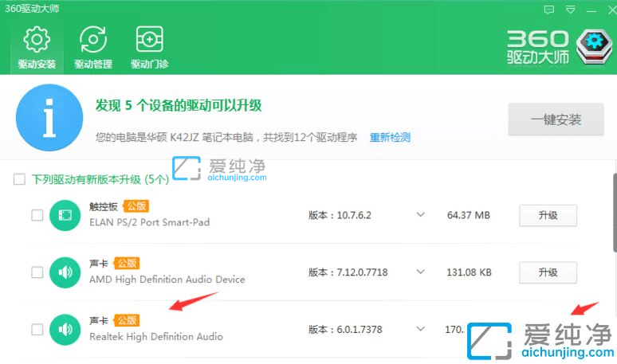Open the 驱动门诊 tab
This screenshot has width=617, height=364.
pyautogui.click(x=150, y=47)
